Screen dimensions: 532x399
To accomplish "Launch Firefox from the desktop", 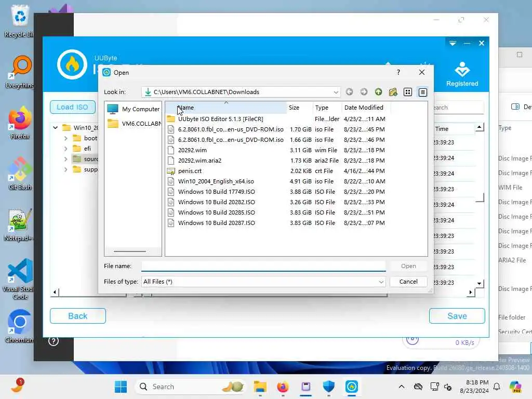I will pos(19,123).
